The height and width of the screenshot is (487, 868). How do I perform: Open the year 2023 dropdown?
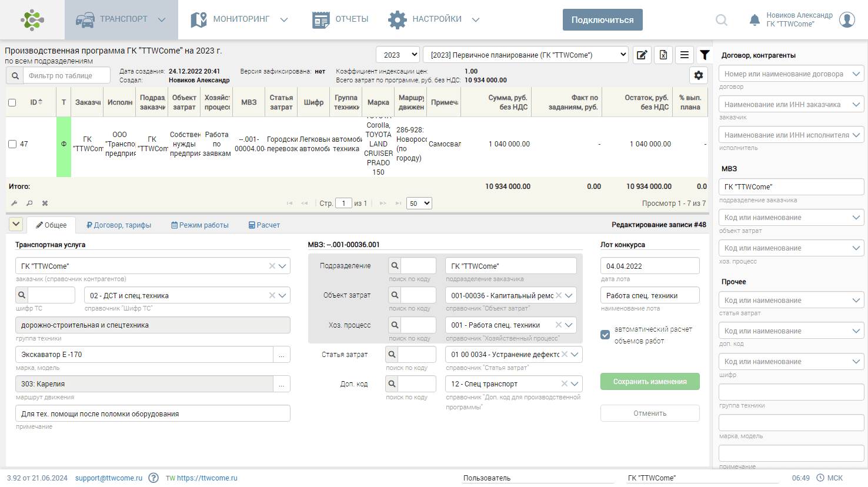click(398, 55)
